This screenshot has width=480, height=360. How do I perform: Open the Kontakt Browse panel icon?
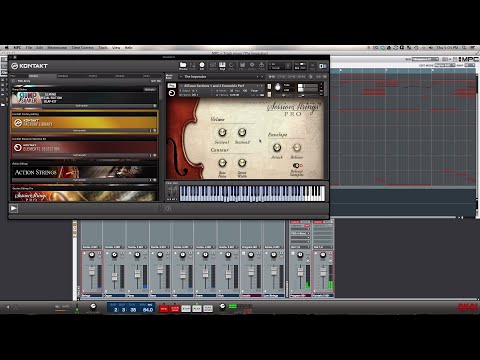coord(183,65)
